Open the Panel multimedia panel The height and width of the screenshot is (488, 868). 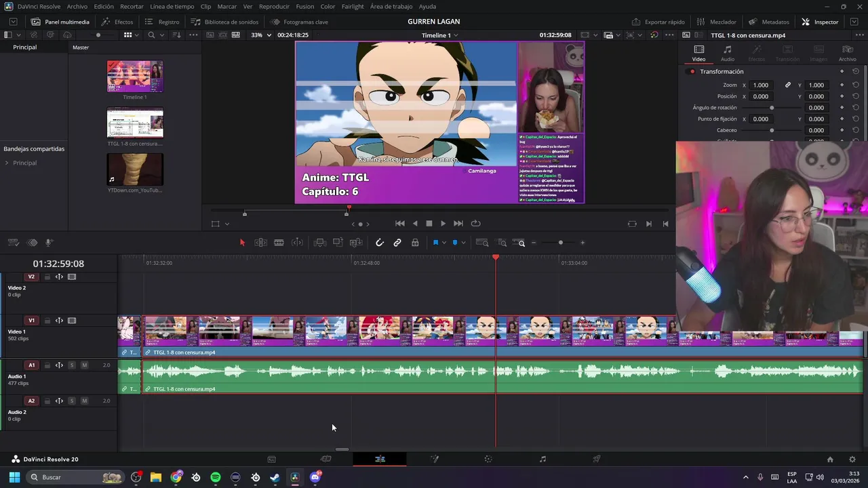60,22
